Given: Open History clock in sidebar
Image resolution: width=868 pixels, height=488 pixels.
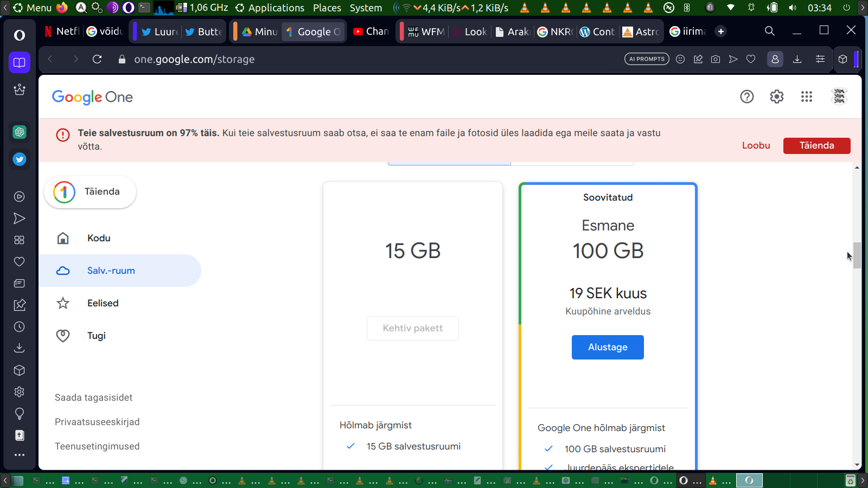Looking at the screenshot, I should (x=20, y=327).
